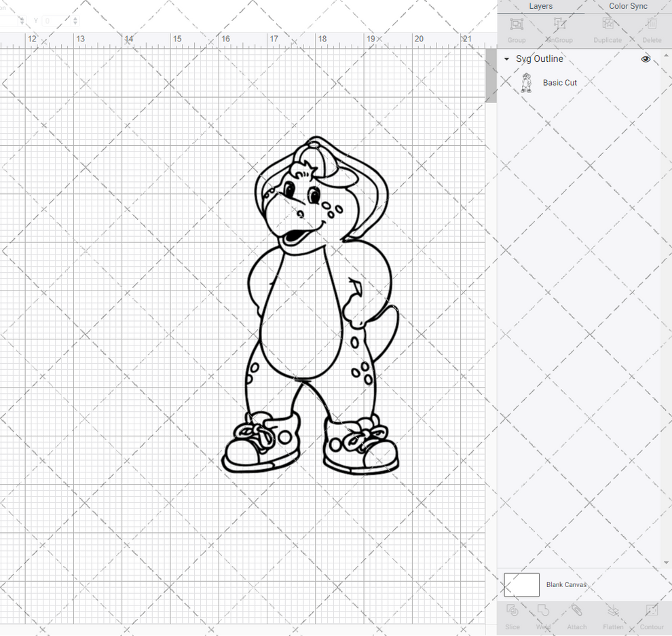The image size is (672, 636).
Task: Click the Y position stepper arrow
Action: point(75,21)
